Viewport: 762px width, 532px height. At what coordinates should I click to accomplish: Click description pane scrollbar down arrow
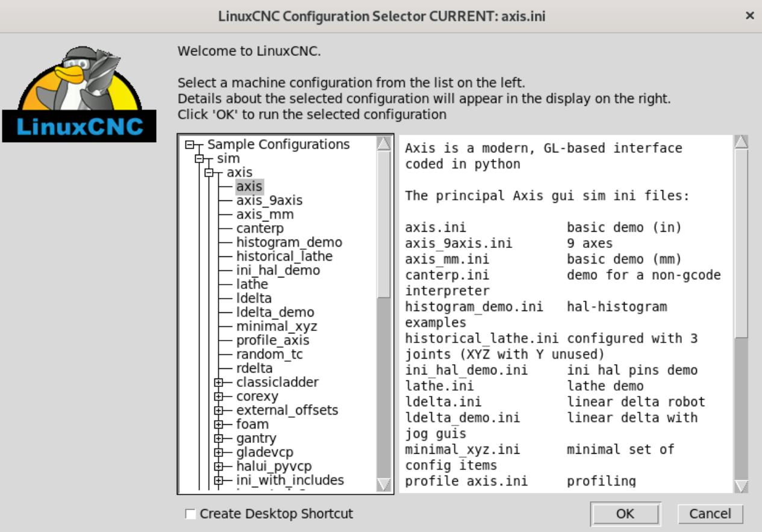742,486
